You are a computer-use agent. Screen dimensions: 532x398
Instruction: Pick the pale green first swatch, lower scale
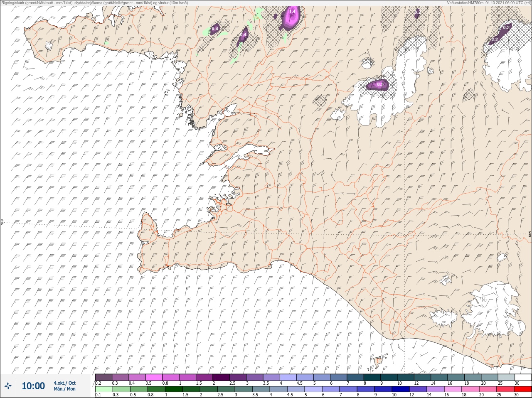(x=104, y=389)
